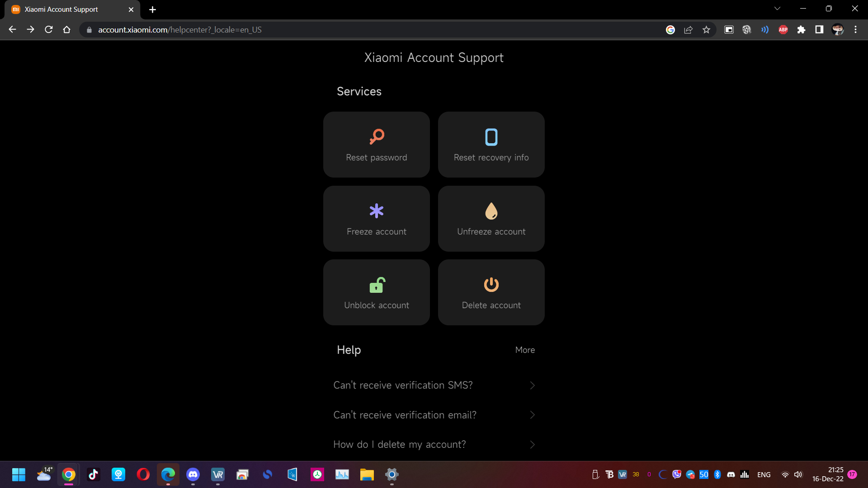This screenshot has width=868, height=488.
Task: Open Discord from the Windows taskbar
Action: point(193,474)
